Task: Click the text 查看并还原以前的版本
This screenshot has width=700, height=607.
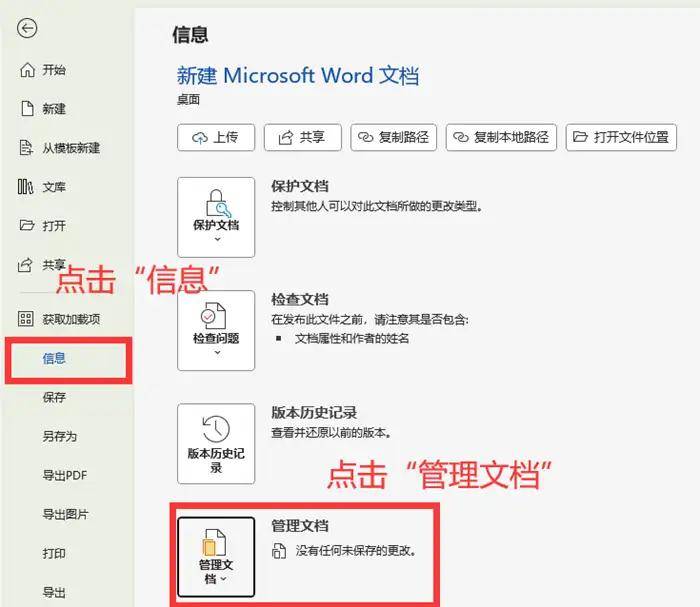Action: click(x=331, y=432)
